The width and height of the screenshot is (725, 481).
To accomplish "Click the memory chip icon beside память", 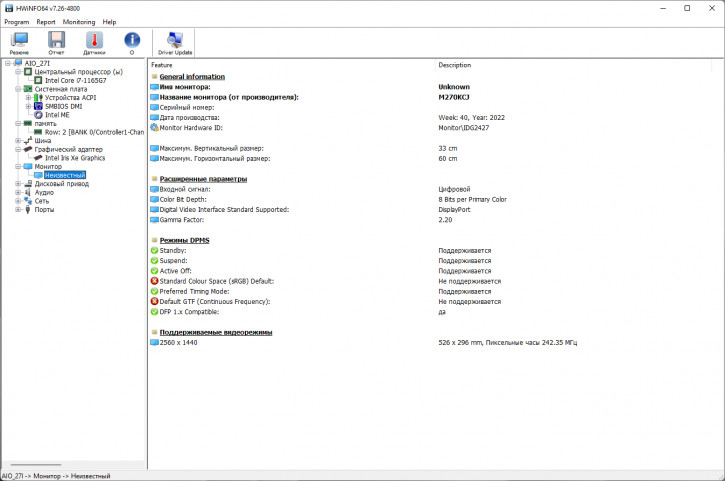I will point(28,123).
